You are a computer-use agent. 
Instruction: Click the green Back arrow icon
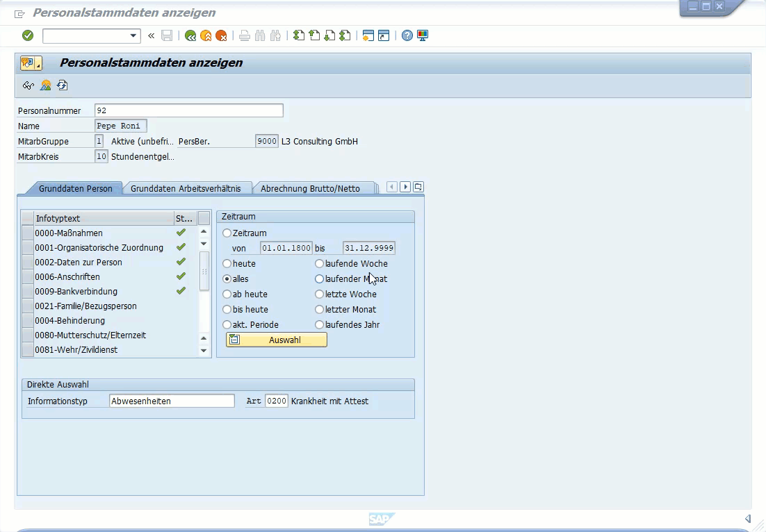point(190,35)
